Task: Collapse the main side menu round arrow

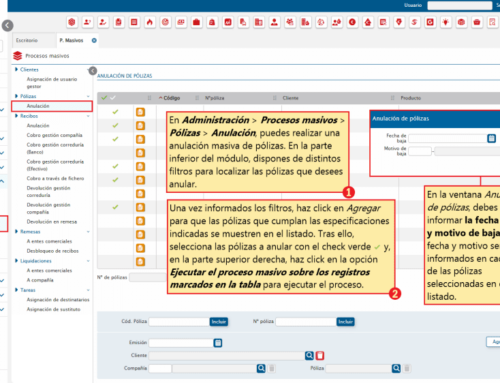Action: (x=7, y=25)
